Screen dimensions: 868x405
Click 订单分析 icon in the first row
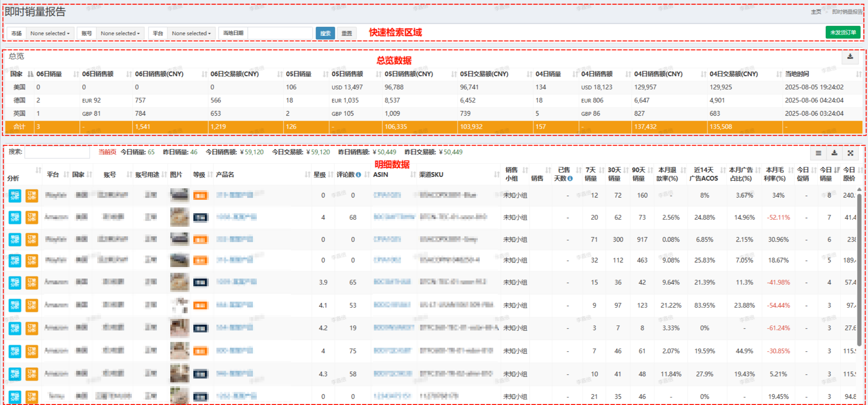(x=32, y=196)
